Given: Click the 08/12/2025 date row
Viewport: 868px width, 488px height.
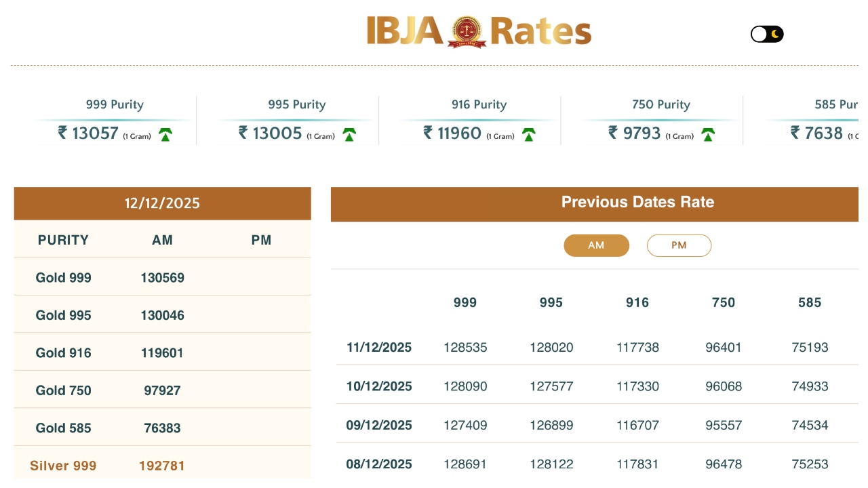Looking at the screenshot, I should 379,464.
